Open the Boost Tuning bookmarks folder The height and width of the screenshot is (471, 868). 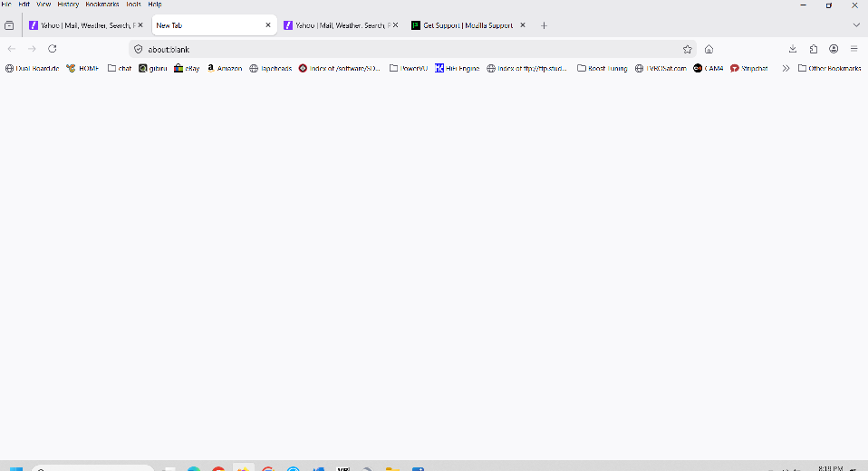tap(603, 68)
